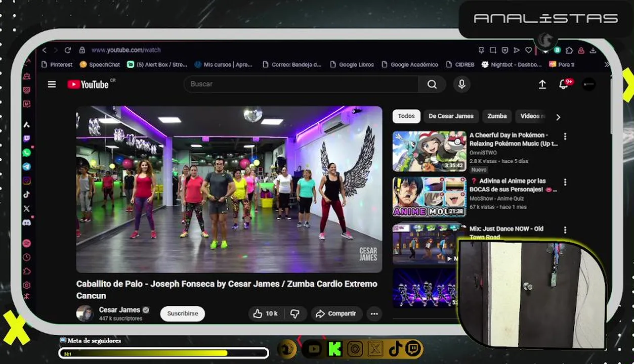634x364 pixels.
Task: Open the YouTube account avatar menu
Action: tap(589, 84)
